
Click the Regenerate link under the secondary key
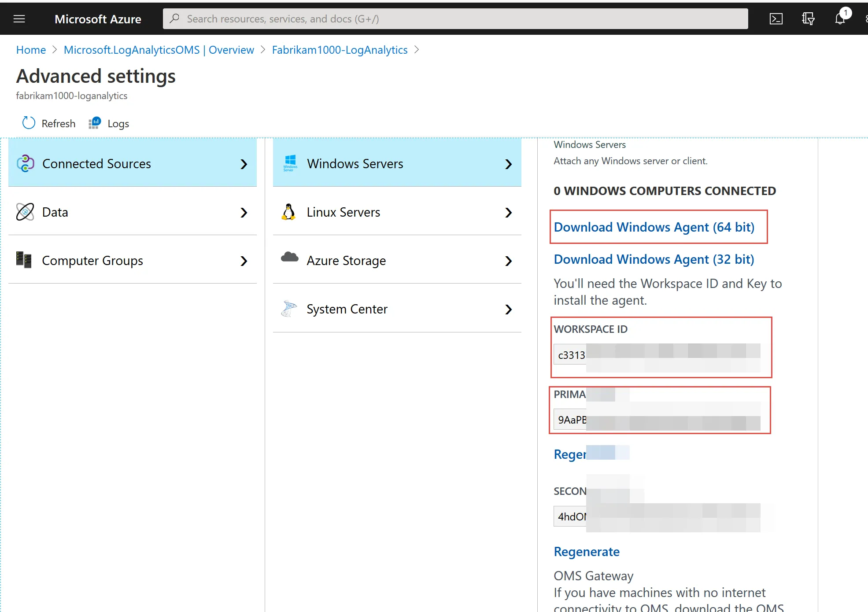[x=586, y=552]
